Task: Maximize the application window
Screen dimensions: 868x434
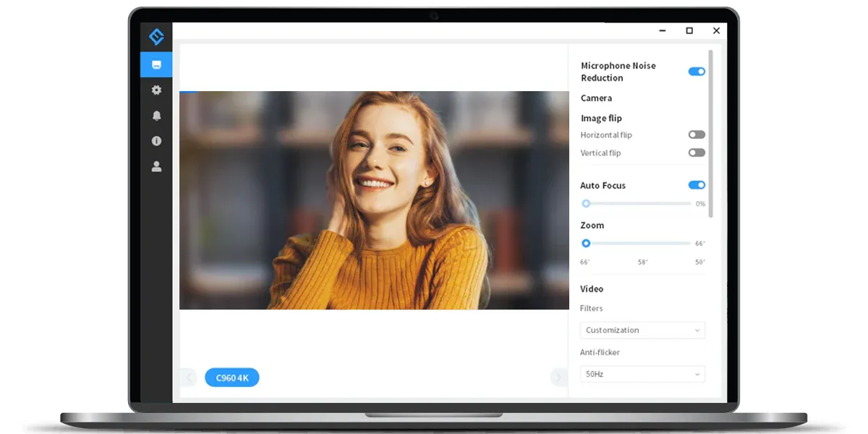Action: [689, 30]
